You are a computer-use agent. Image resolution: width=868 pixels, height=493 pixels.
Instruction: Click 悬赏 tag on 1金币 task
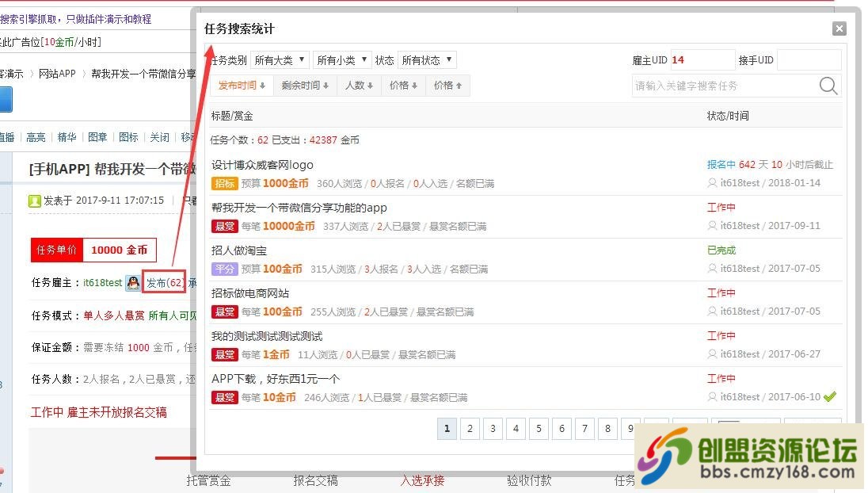(224, 354)
